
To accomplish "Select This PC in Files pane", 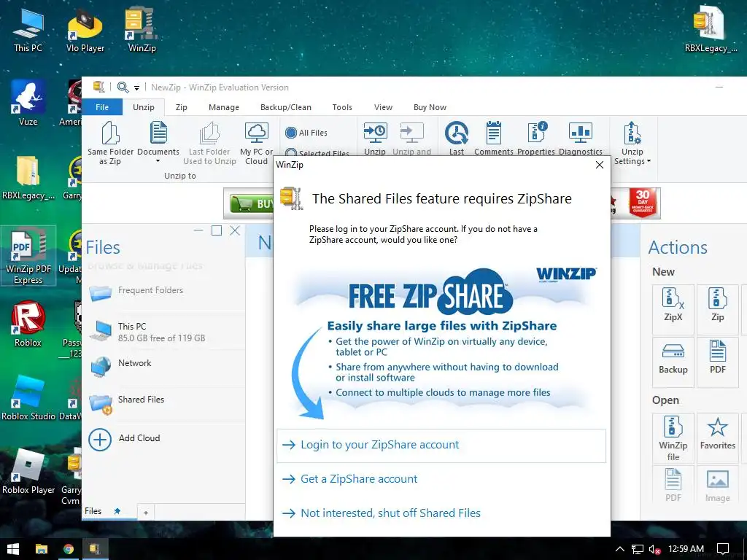I will pos(164,332).
